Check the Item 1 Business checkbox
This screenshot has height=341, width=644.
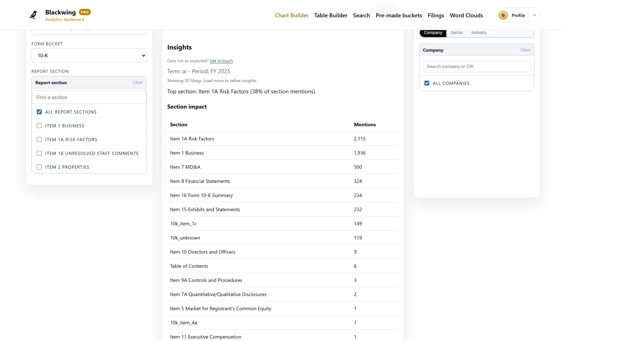[39, 126]
